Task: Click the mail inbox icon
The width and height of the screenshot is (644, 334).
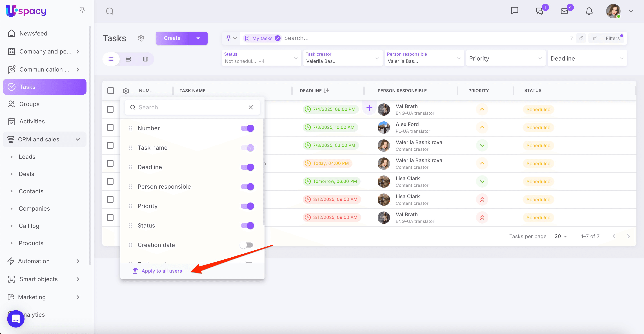Action: pos(564,11)
